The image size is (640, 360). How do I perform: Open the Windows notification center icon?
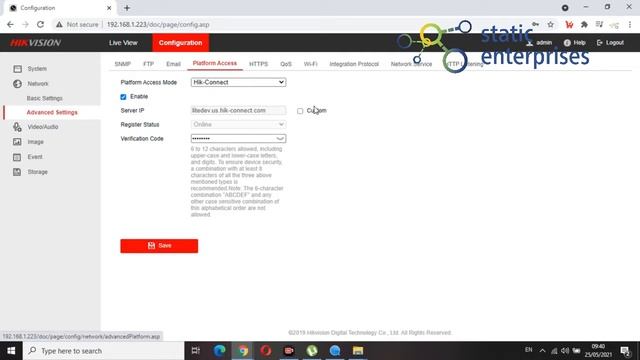[625, 351]
